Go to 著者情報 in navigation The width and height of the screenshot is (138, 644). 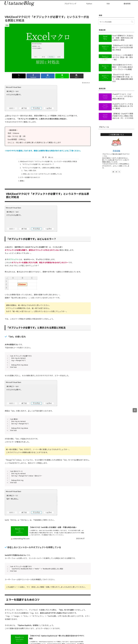coord(127,4)
